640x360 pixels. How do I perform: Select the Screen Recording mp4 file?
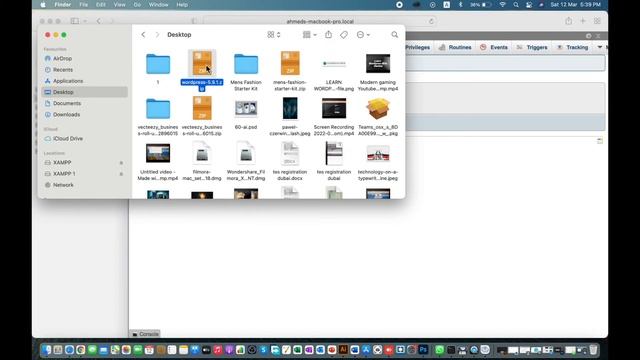click(x=334, y=109)
